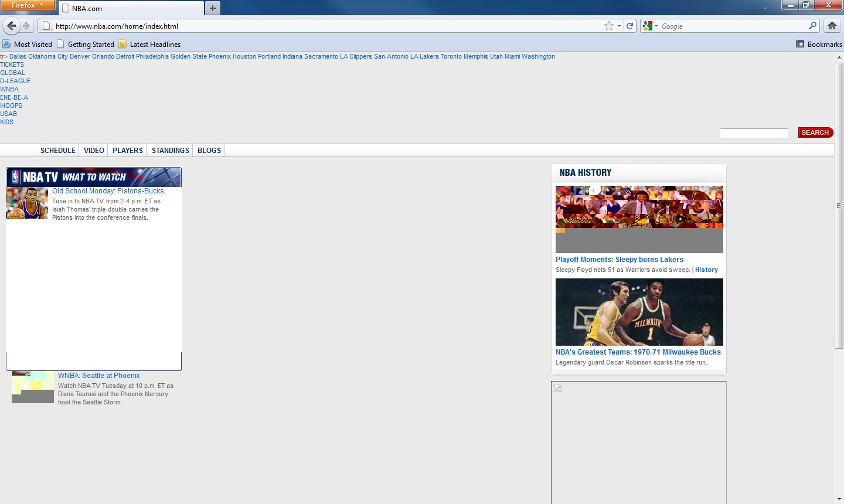Follow the History link after Sleepy Floyd text

706,270
